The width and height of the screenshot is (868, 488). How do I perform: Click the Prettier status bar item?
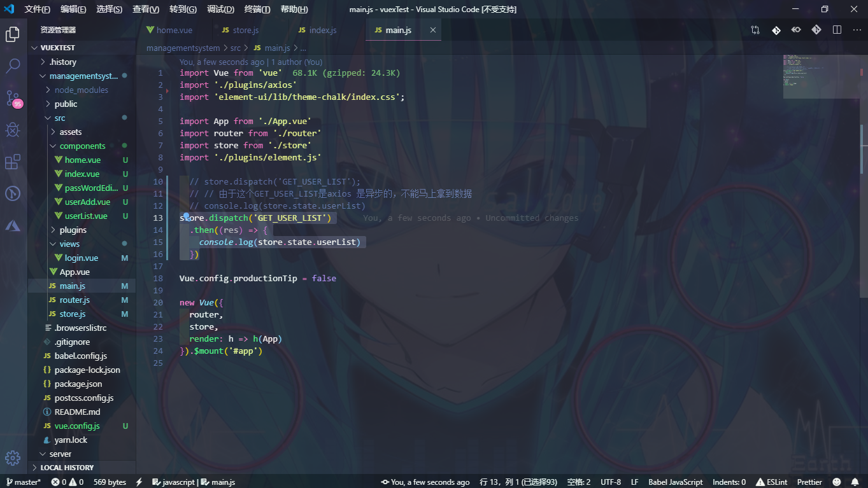809,482
